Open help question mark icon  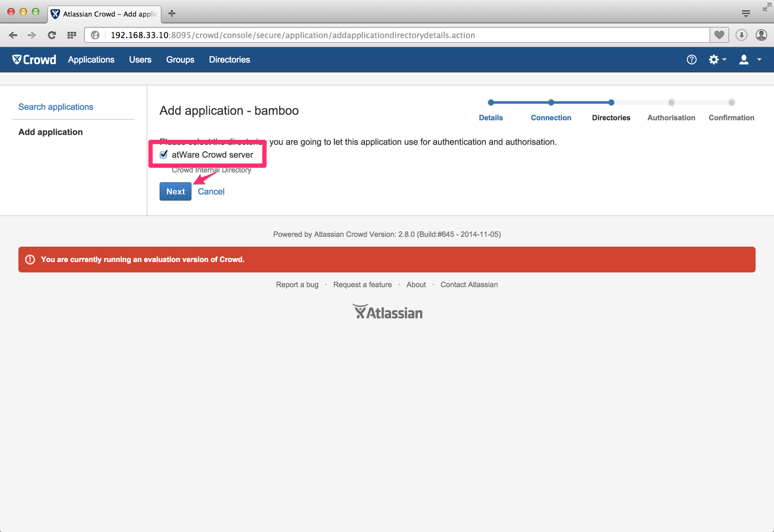click(692, 60)
